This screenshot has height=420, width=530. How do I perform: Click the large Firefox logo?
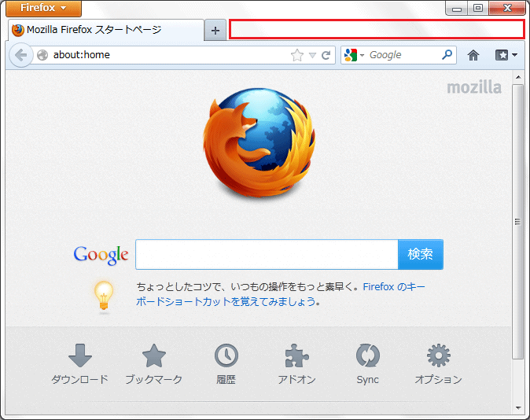[259, 142]
